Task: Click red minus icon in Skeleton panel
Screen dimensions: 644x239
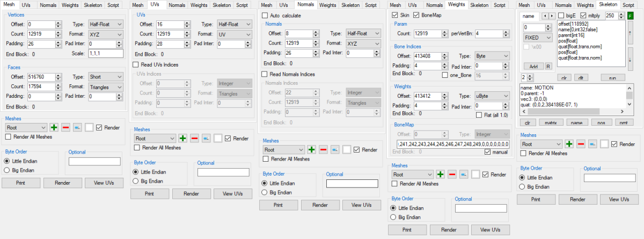Action: point(581,144)
